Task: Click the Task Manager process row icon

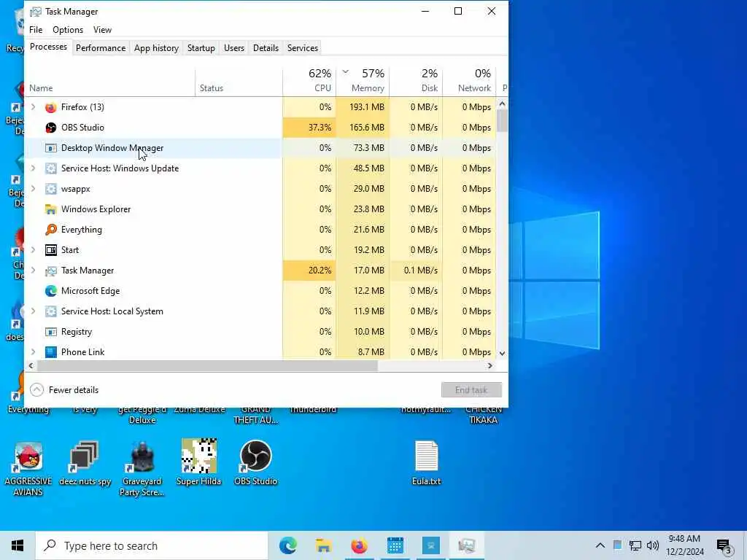Action: click(x=50, y=271)
